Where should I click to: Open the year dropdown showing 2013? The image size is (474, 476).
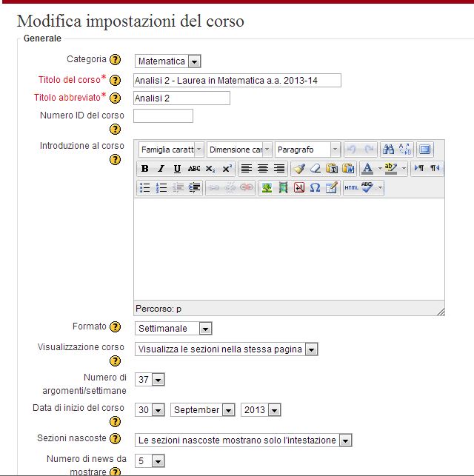click(x=261, y=410)
